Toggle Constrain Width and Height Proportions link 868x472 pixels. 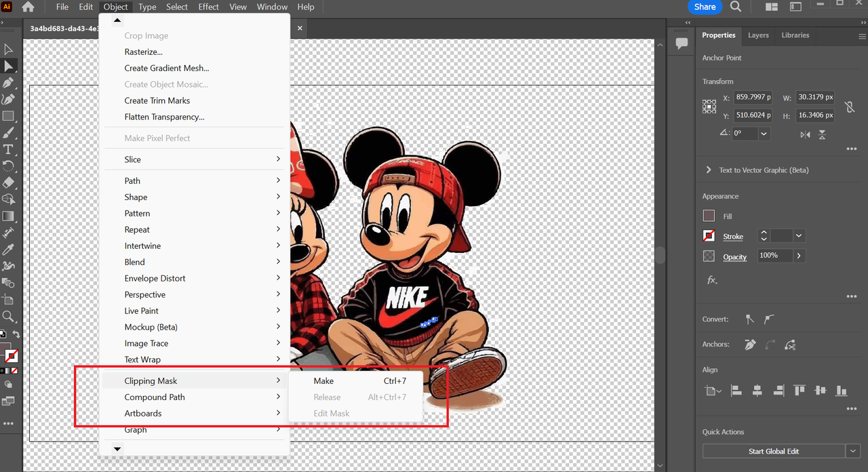pyautogui.click(x=849, y=106)
